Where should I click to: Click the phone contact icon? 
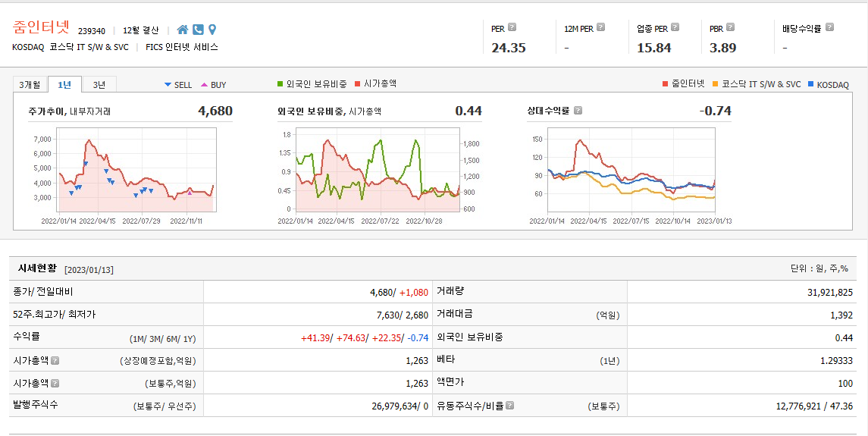pyautogui.click(x=198, y=30)
